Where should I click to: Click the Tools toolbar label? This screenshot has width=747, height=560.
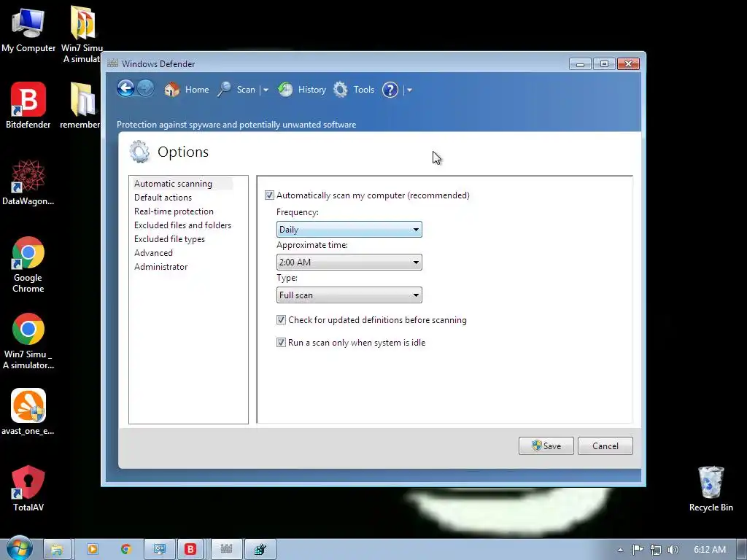click(x=363, y=90)
